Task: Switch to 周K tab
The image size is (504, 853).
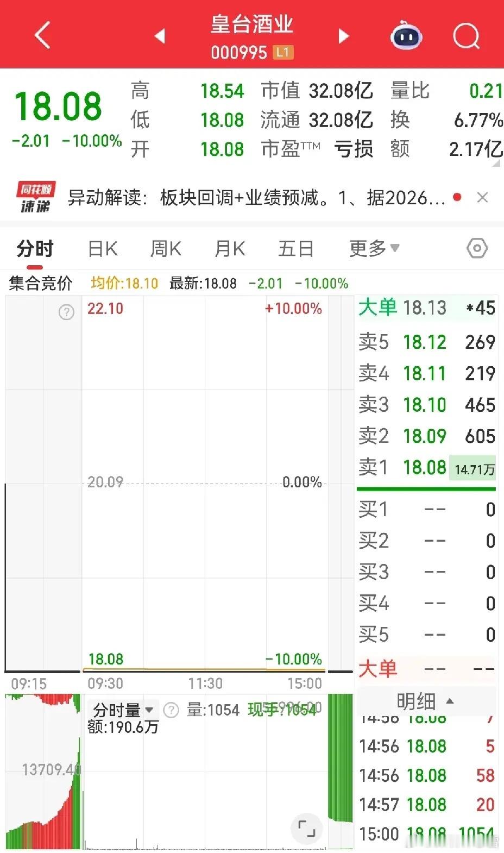Action: (166, 249)
